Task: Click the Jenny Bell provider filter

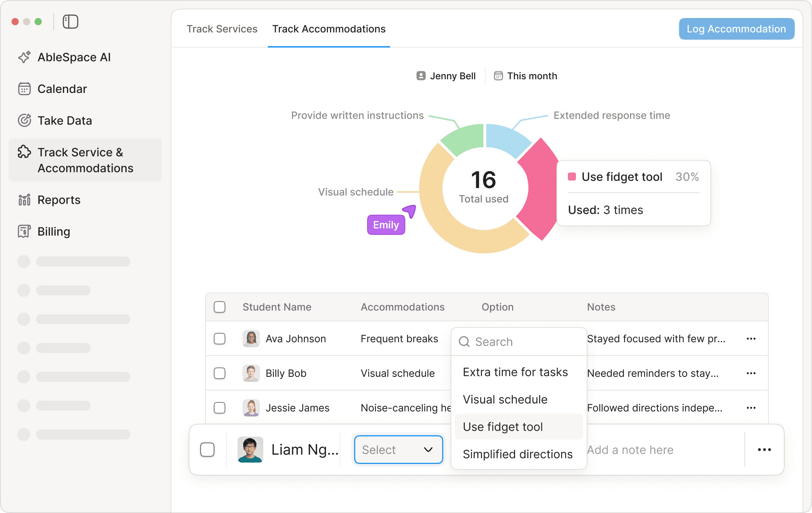Action: (446, 76)
